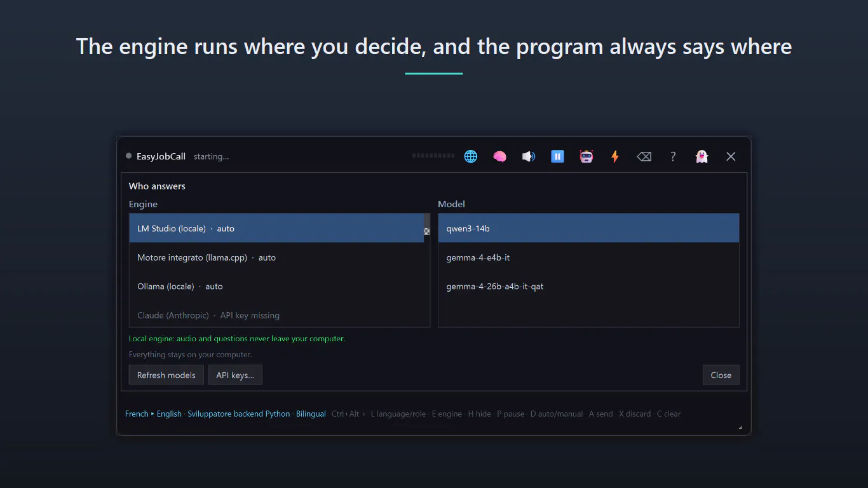Click the grey status dot beside EasyJobCall
The width and height of the screenshot is (868, 488).
pyautogui.click(x=129, y=156)
